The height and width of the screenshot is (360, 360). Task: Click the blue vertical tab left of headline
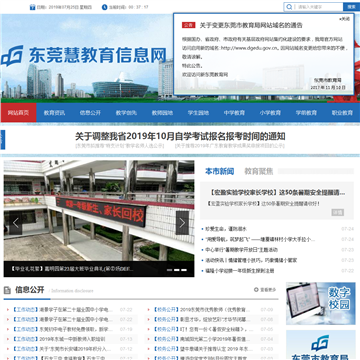point(3,140)
